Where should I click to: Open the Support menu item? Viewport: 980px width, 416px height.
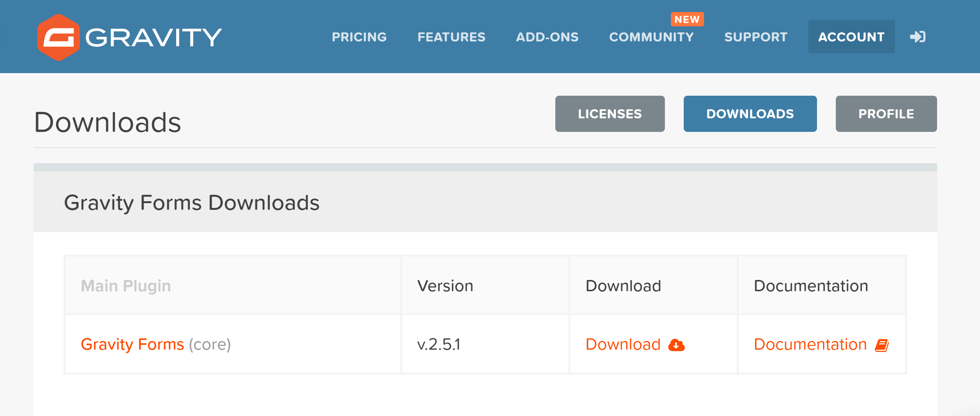click(x=756, y=37)
